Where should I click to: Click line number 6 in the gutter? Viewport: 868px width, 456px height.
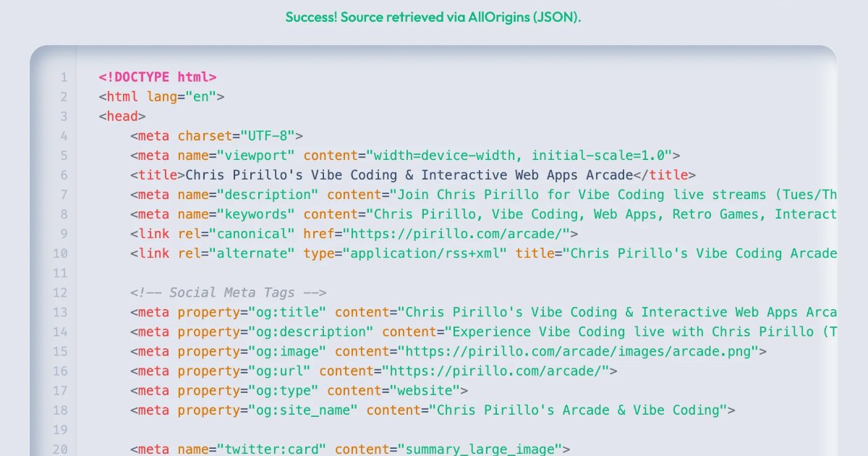click(x=64, y=174)
